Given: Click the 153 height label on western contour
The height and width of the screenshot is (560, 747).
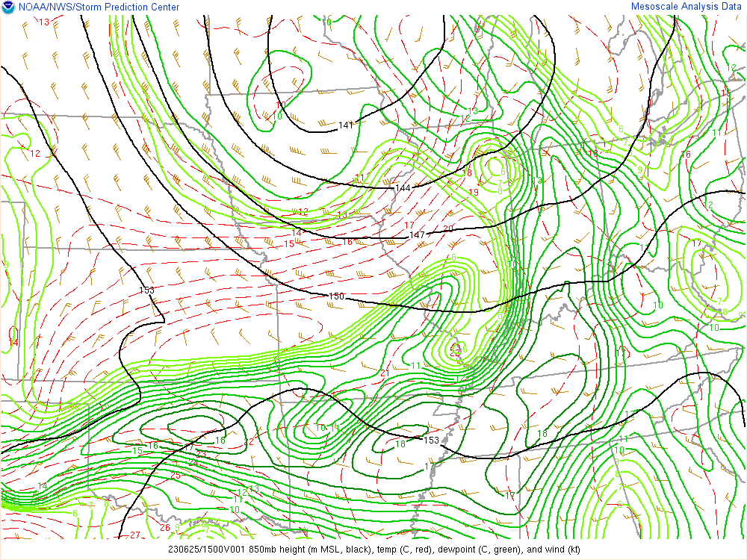Looking at the screenshot, I should (146, 290).
